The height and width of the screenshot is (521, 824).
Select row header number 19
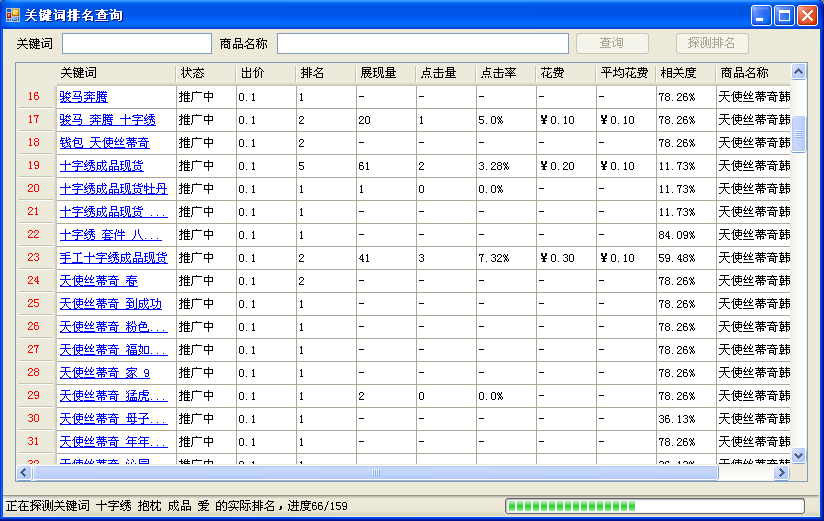(x=34, y=166)
